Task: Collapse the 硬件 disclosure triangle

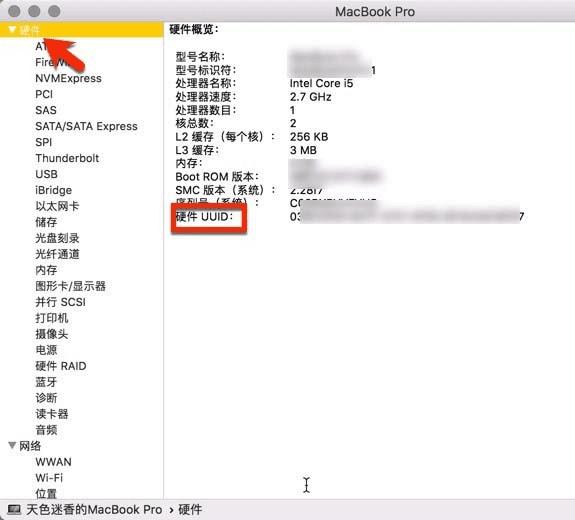Action: tap(12, 29)
